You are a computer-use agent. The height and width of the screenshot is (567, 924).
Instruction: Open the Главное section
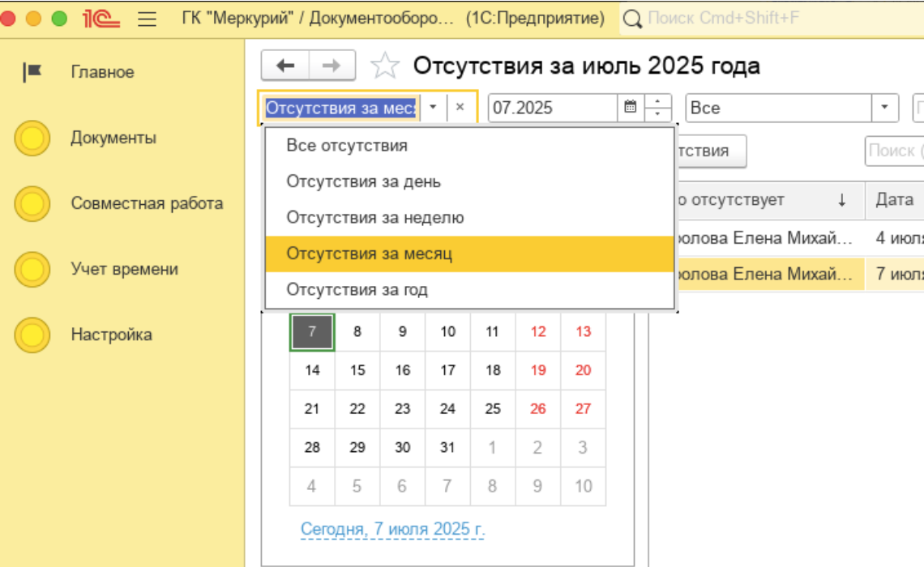(x=102, y=72)
